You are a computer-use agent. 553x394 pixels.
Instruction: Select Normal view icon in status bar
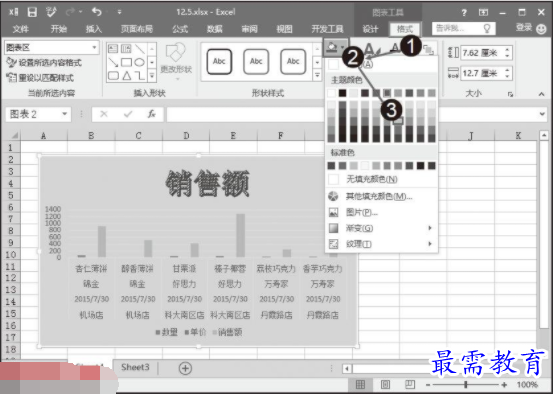(x=360, y=384)
